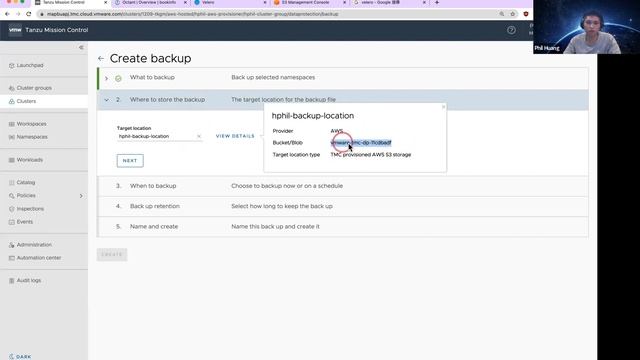The image size is (640, 360).
Task: Open Automation center in the sidebar
Action: point(39,258)
